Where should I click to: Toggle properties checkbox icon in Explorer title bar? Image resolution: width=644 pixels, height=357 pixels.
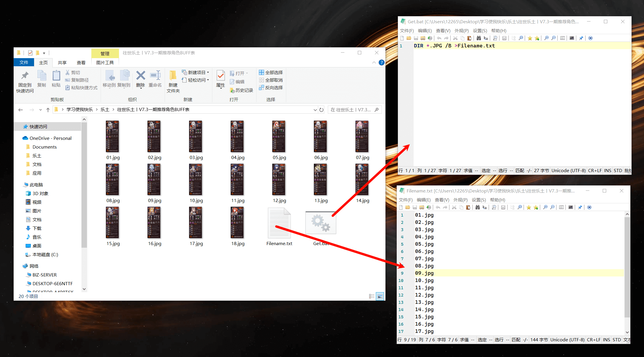pos(30,53)
